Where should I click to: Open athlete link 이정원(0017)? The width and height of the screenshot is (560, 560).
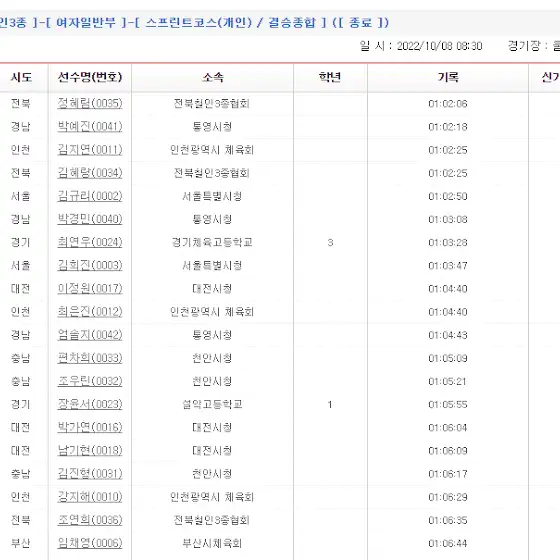[x=90, y=289]
